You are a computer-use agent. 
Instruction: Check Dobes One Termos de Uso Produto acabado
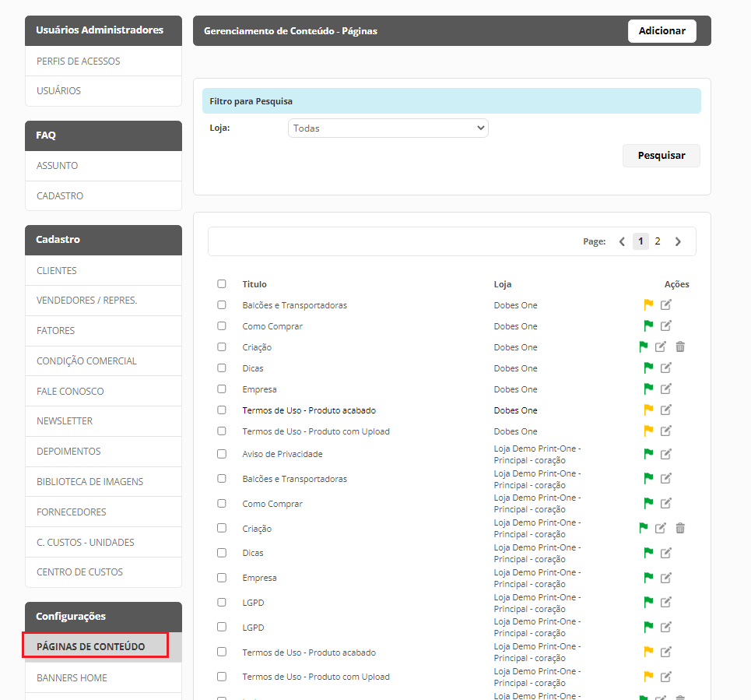(221, 410)
